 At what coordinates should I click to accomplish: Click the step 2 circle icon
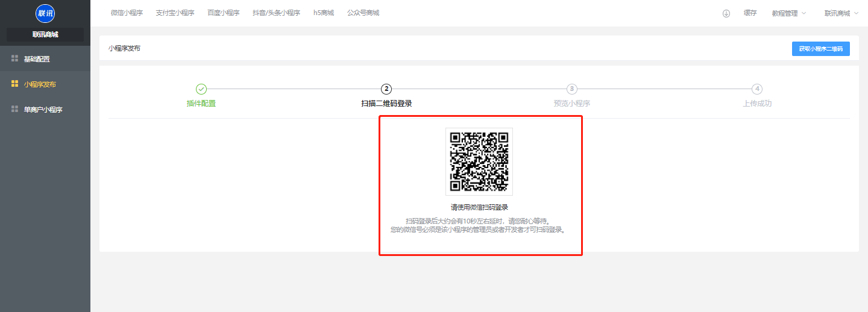[386, 89]
